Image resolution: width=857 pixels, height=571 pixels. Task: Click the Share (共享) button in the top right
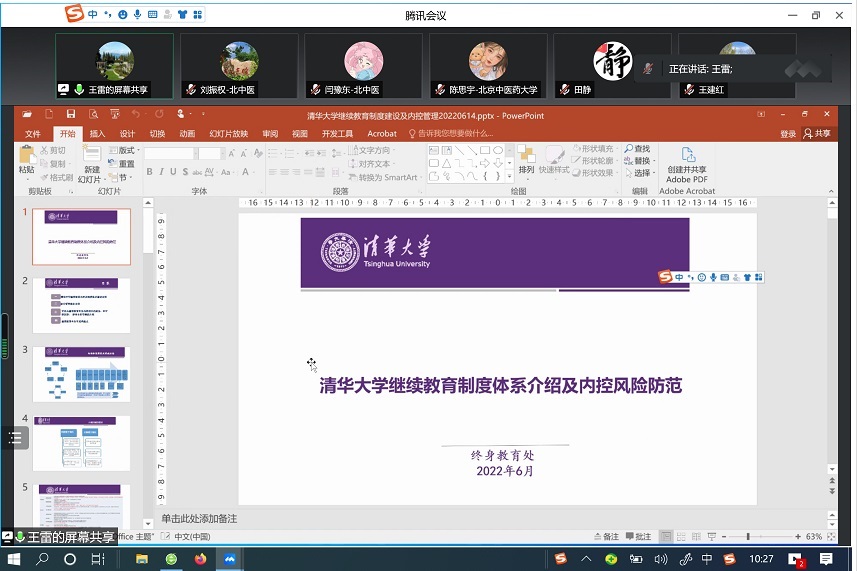pos(818,133)
